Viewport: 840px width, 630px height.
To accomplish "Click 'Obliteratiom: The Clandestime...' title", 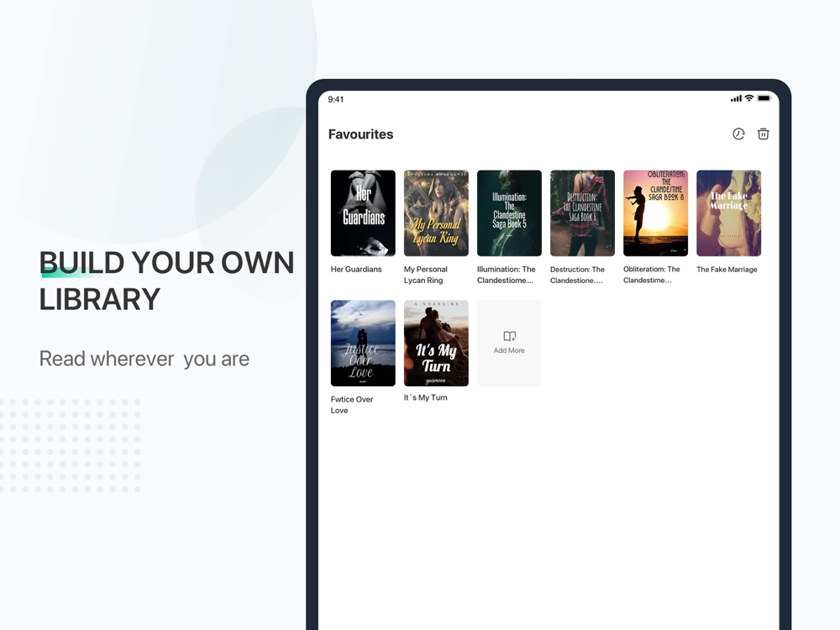I will click(x=652, y=275).
